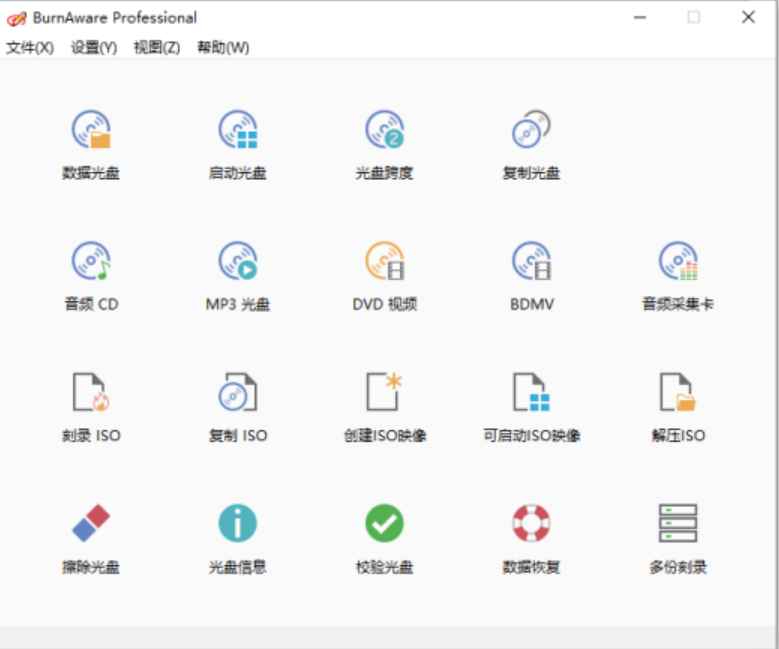The width and height of the screenshot is (779, 649).
Task: Open the 设置(Y) menu
Action: pyautogui.click(x=94, y=48)
